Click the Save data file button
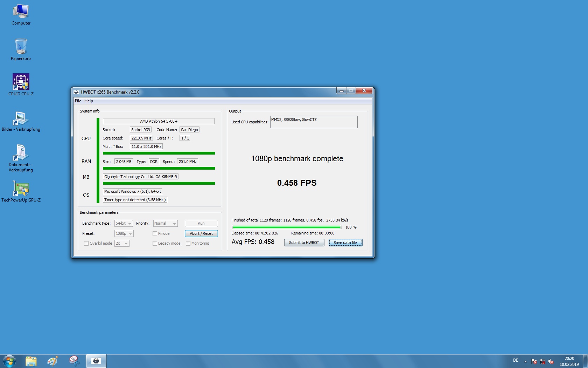This screenshot has width=588, height=368. [x=345, y=243]
